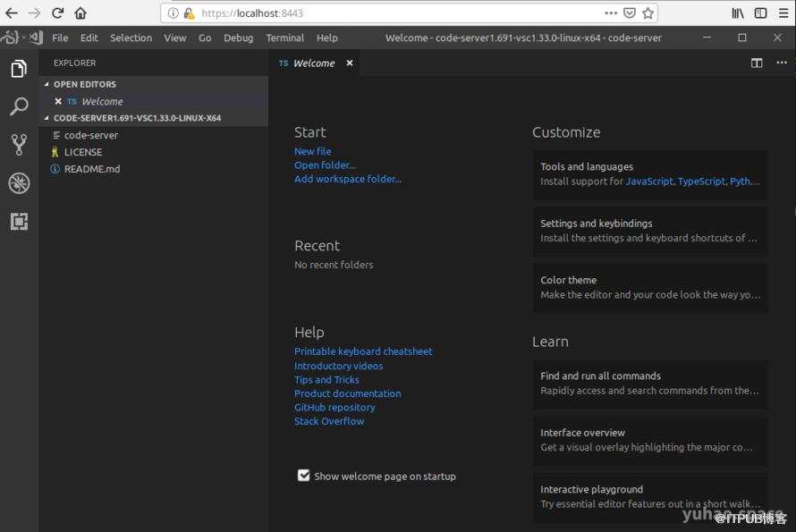Click the site information icon in address bar
The image size is (796, 532).
point(174,13)
